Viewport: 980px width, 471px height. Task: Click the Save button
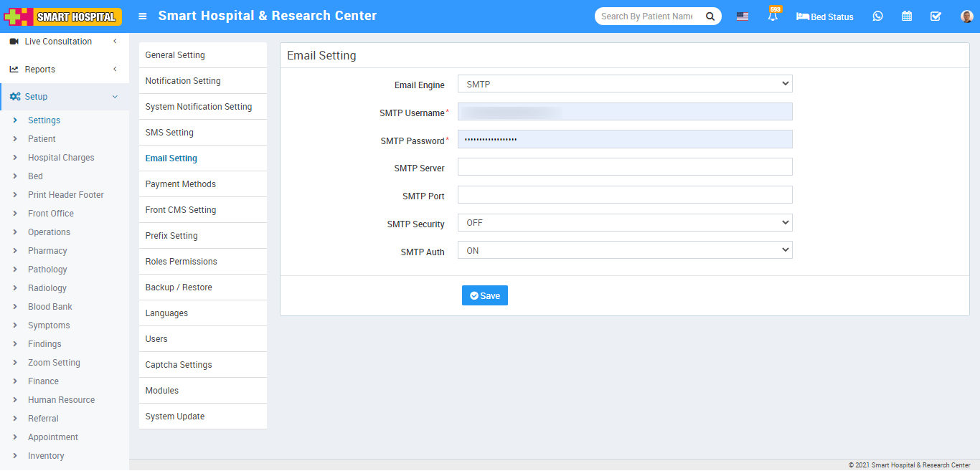coord(484,295)
